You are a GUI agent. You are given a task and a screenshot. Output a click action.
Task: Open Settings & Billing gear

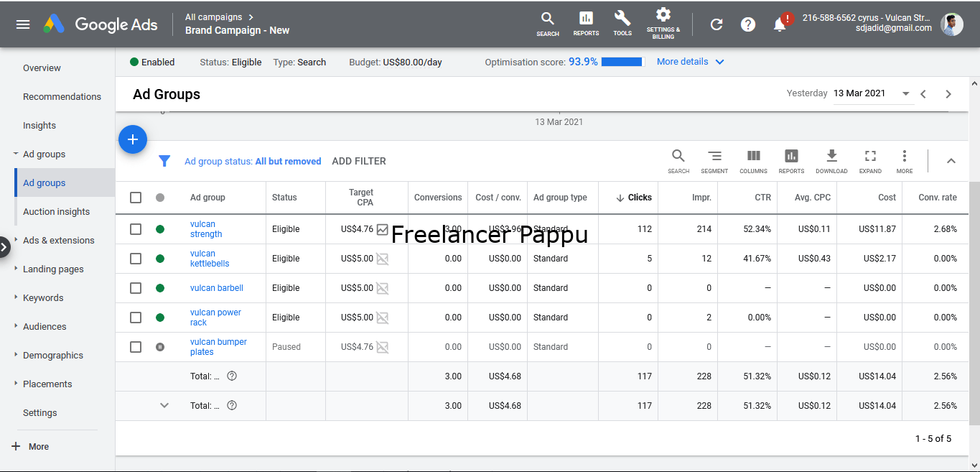point(663,24)
